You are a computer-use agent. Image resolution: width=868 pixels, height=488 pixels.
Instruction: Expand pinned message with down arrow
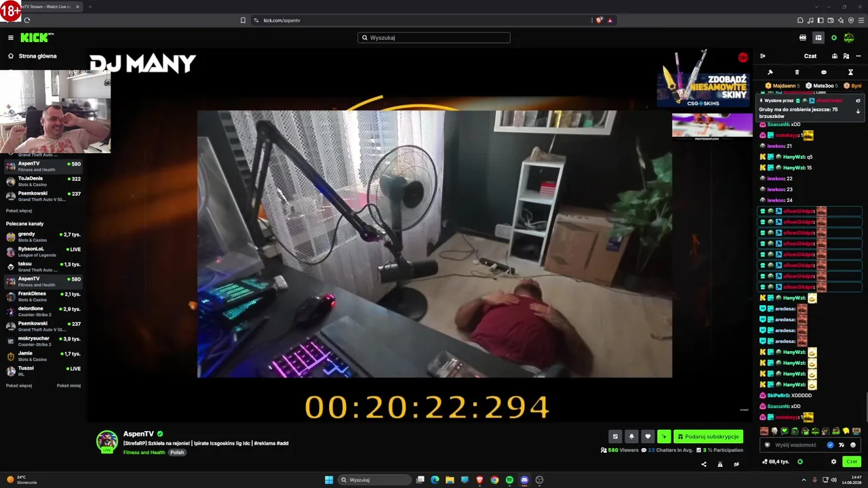[858, 111]
